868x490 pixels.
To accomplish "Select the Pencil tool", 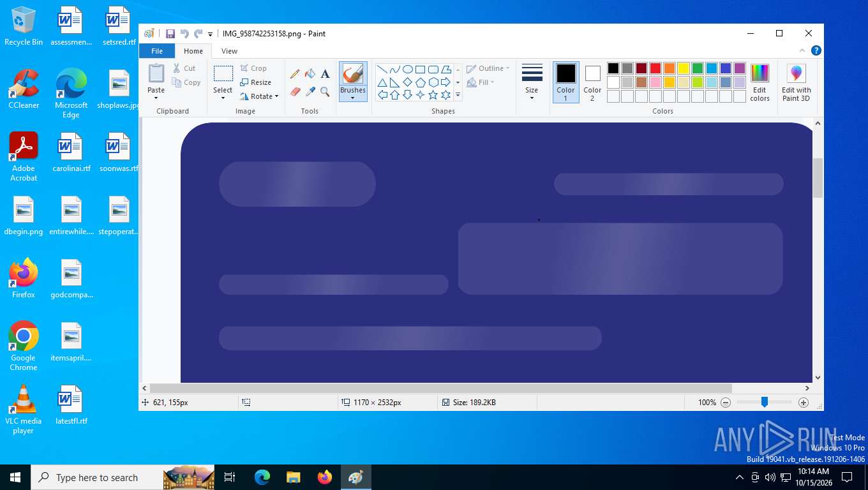I will coord(295,74).
